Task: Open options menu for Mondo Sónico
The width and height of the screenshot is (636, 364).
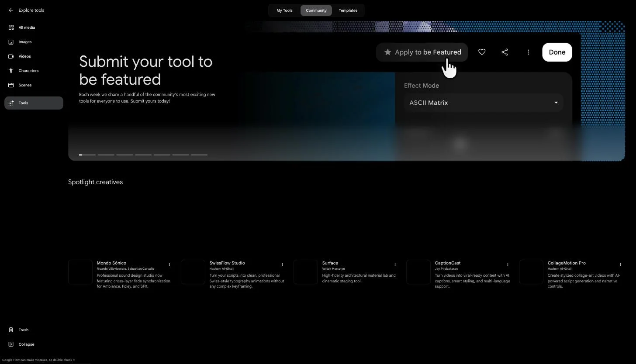Action: click(x=169, y=264)
